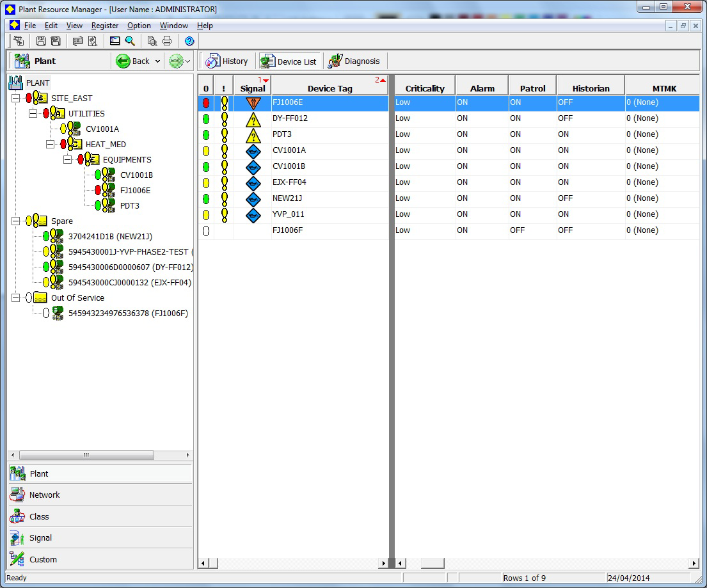Select the Print icon in the toolbar
Image resolution: width=707 pixels, height=588 pixels.
coord(166,40)
